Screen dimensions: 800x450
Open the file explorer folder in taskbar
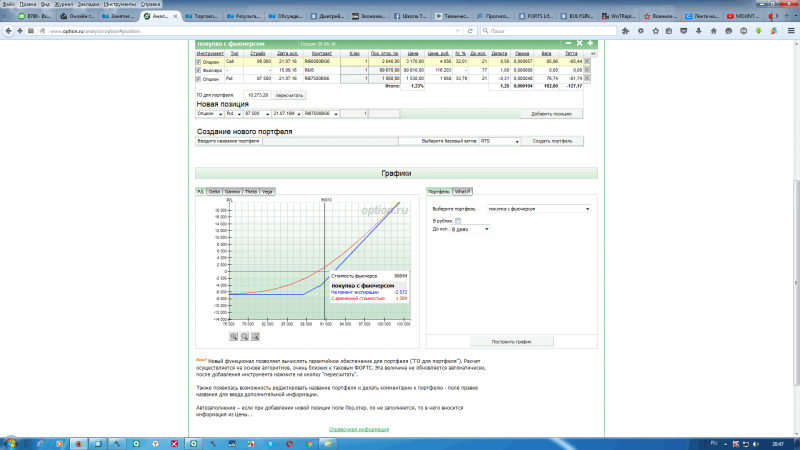click(x=328, y=444)
